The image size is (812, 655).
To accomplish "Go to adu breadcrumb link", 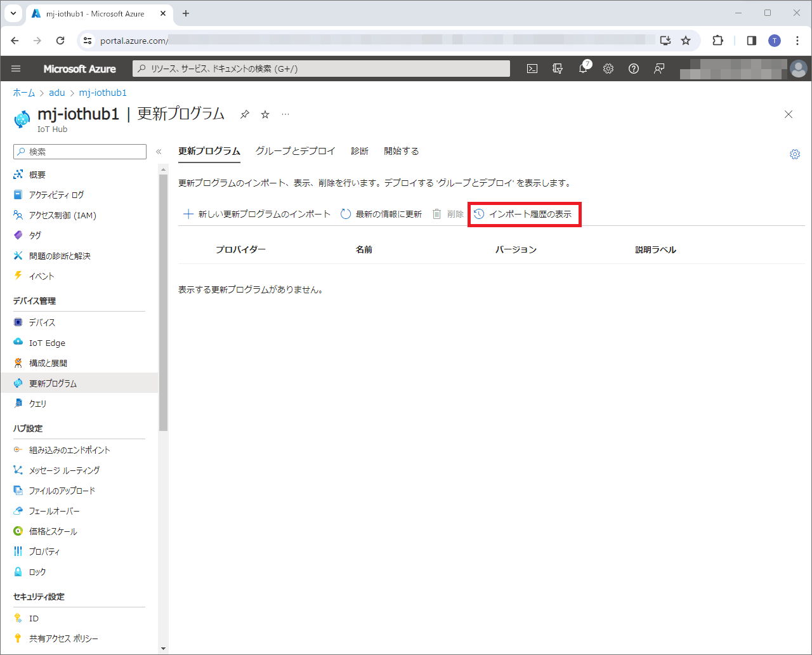I will 57,93.
